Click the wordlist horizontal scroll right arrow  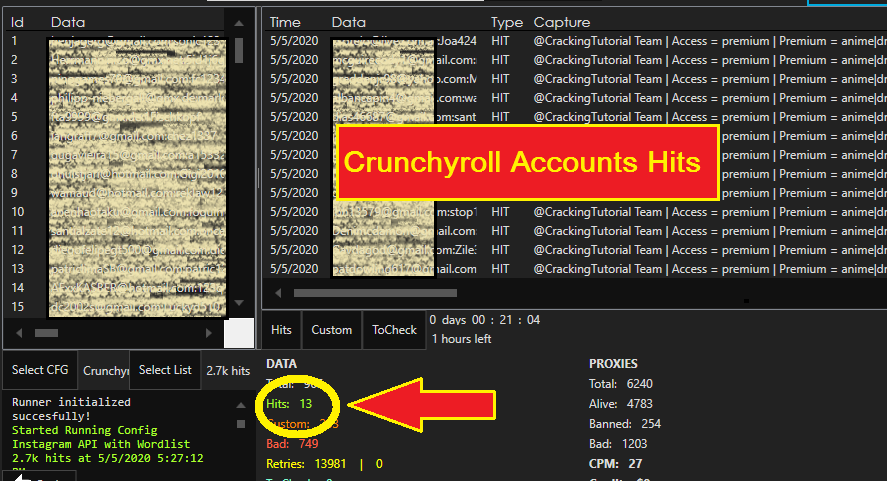[209, 333]
